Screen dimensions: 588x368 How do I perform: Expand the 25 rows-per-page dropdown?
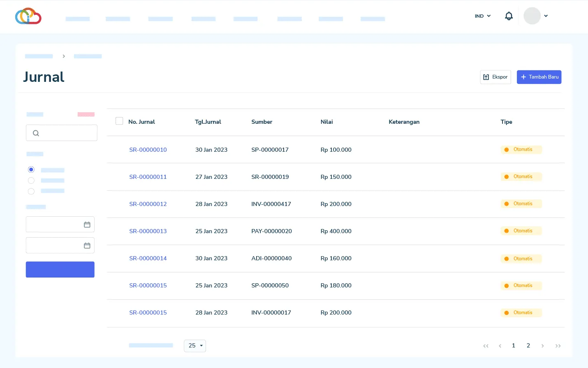tap(195, 346)
